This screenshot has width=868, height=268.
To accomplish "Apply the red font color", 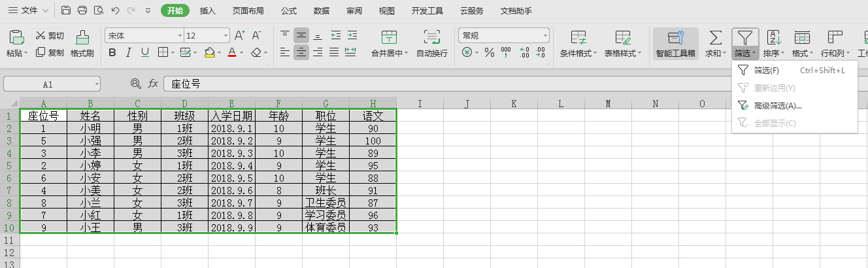I will coord(231,52).
